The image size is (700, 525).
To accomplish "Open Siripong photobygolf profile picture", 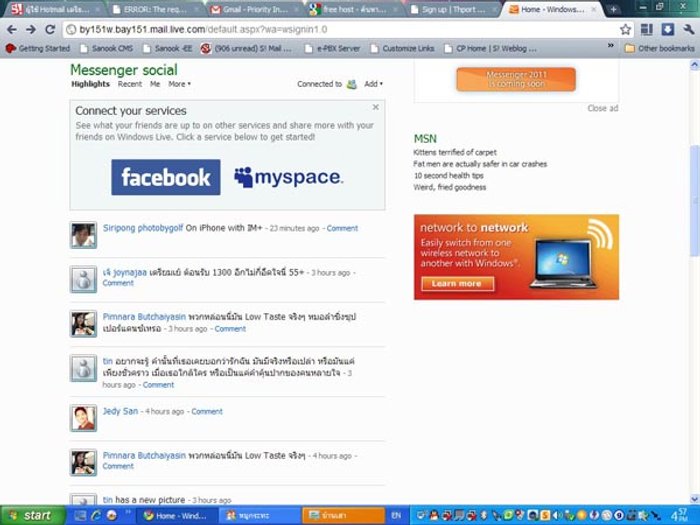I will tap(83, 235).
